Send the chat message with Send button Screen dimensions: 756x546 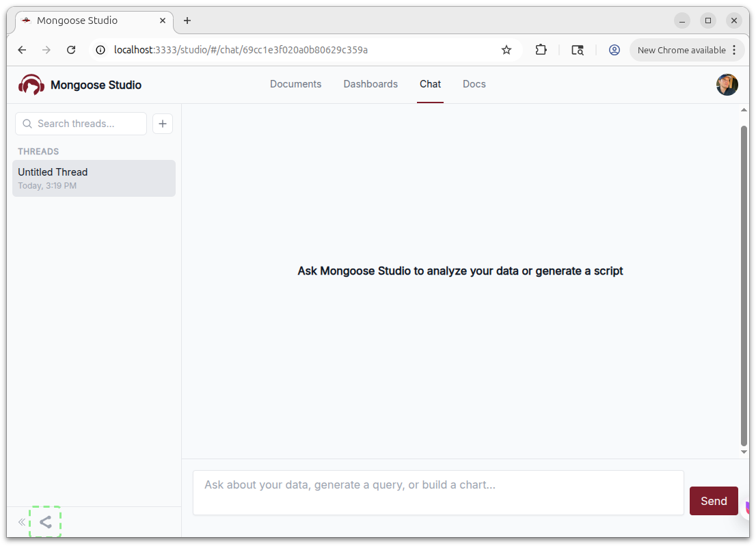714,501
